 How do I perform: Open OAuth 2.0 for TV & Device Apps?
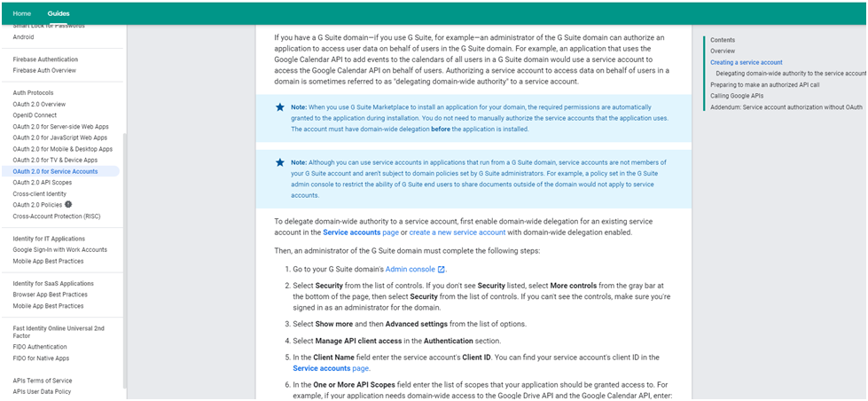[55, 160]
